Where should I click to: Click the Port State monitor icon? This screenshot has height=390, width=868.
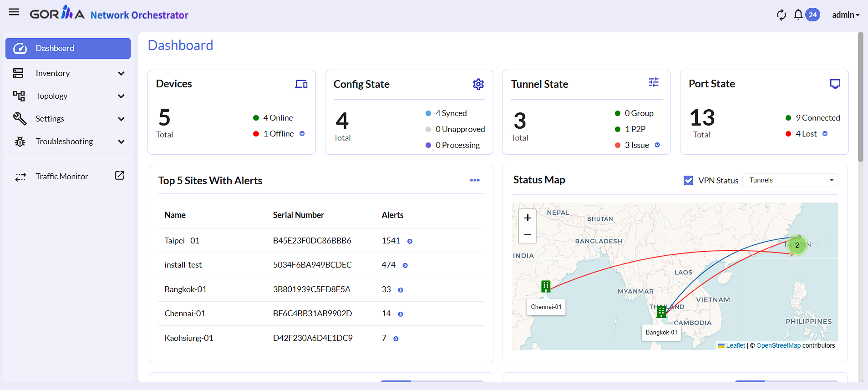pos(835,84)
